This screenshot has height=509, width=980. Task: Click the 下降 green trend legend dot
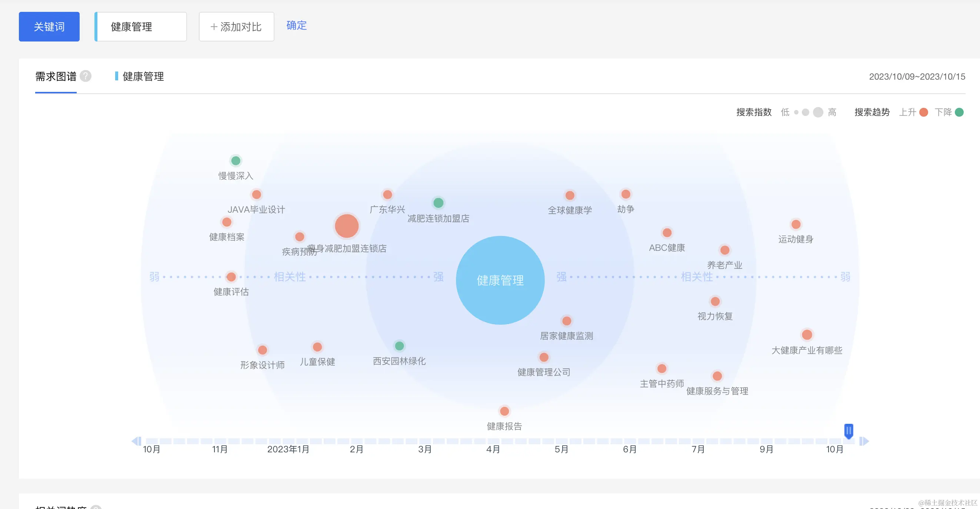click(x=960, y=112)
